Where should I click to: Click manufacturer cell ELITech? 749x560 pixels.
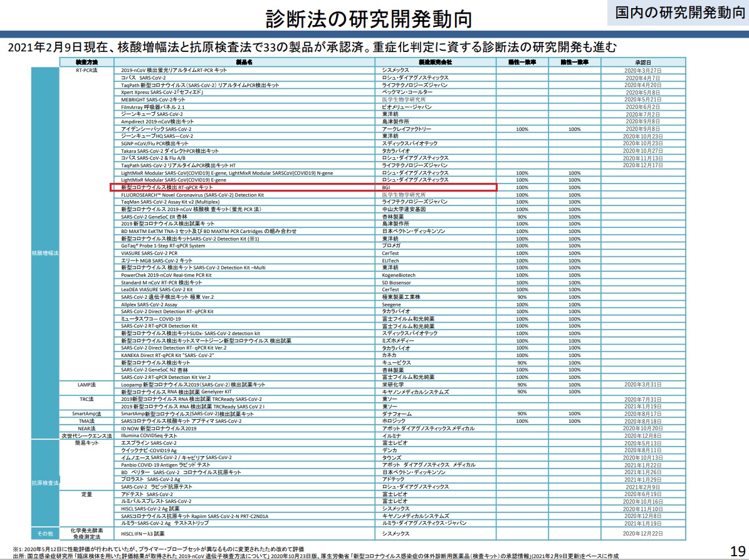(x=390, y=261)
